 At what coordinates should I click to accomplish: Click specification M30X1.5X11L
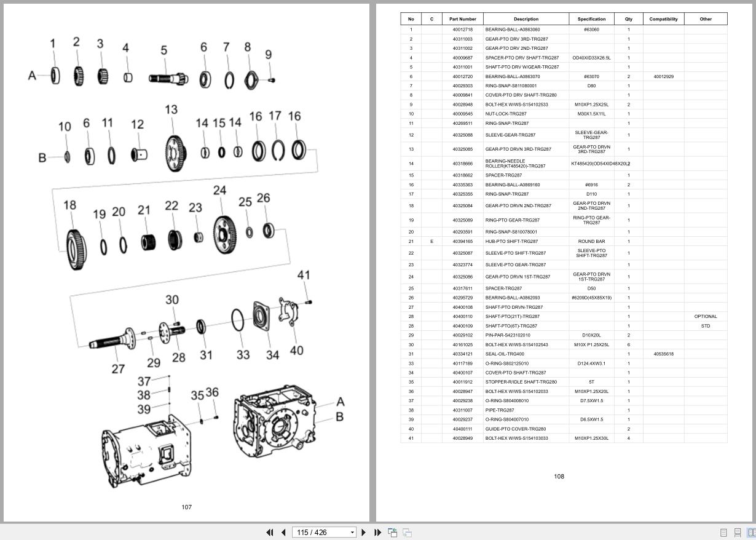pyautogui.click(x=591, y=114)
